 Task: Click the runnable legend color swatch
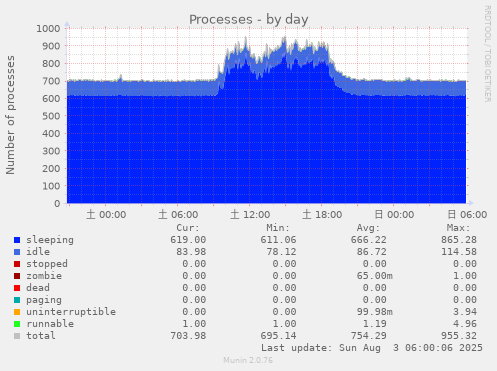(x=17, y=324)
